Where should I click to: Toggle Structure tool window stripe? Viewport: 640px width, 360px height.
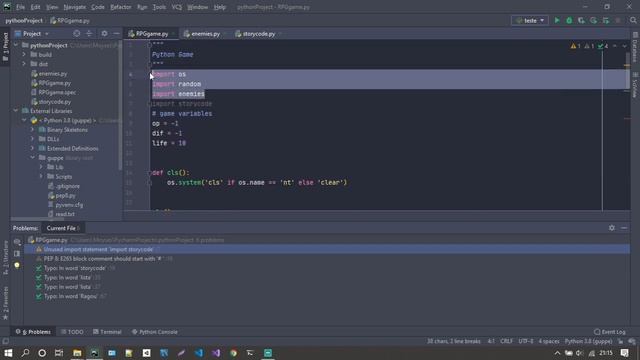(x=5, y=257)
